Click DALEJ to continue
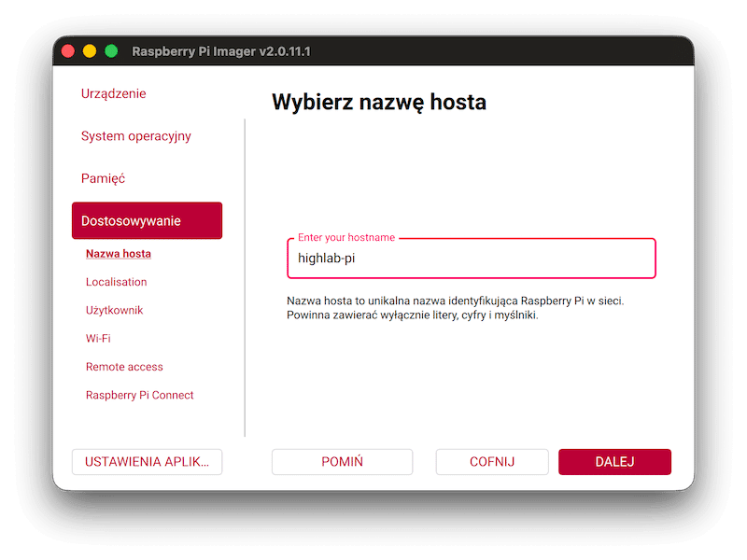 click(x=614, y=462)
